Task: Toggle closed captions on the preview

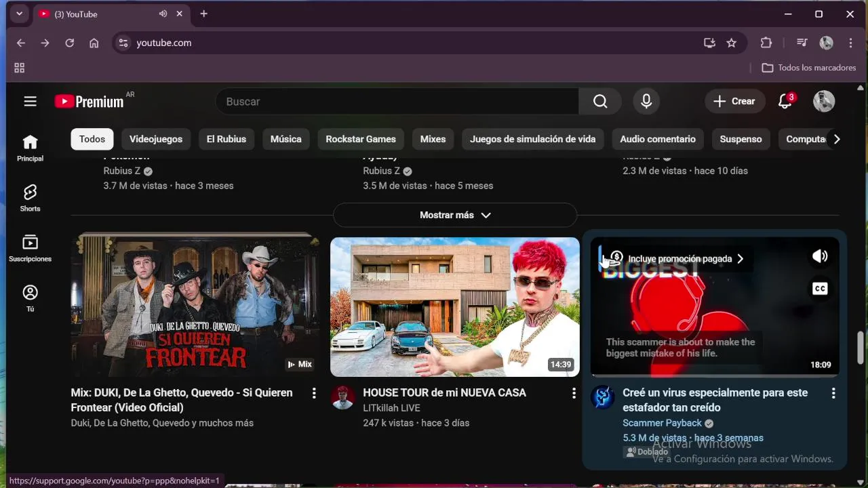Action: point(820,289)
